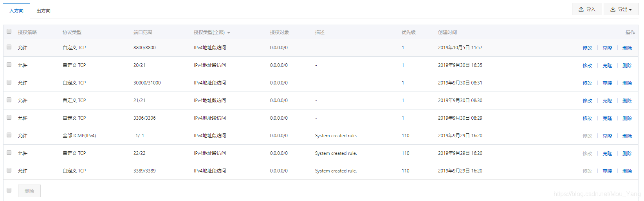Click the protocol cell 全部 ICMP(IPv4)
644x201 pixels.
tap(79, 136)
